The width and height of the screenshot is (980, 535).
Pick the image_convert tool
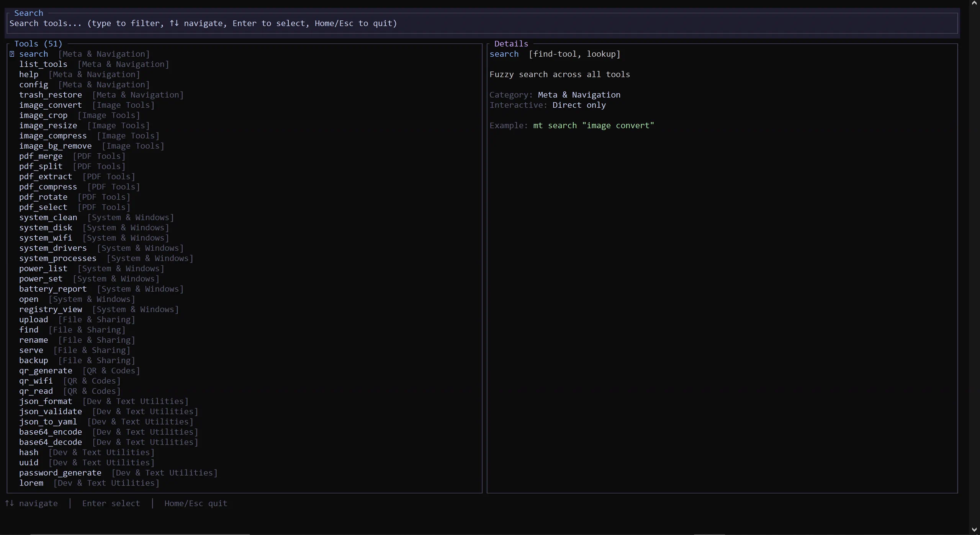click(x=244, y=105)
